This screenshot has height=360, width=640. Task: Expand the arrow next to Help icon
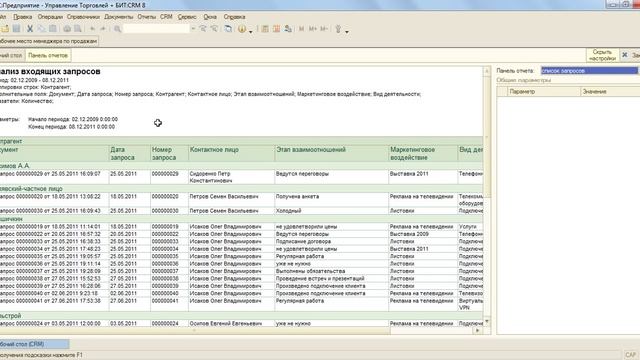pyautogui.click(x=251, y=31)
